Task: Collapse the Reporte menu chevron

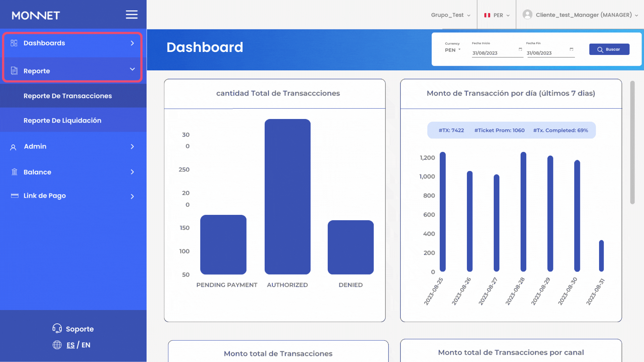Action: pyautogui.click(x=132, y=69)
